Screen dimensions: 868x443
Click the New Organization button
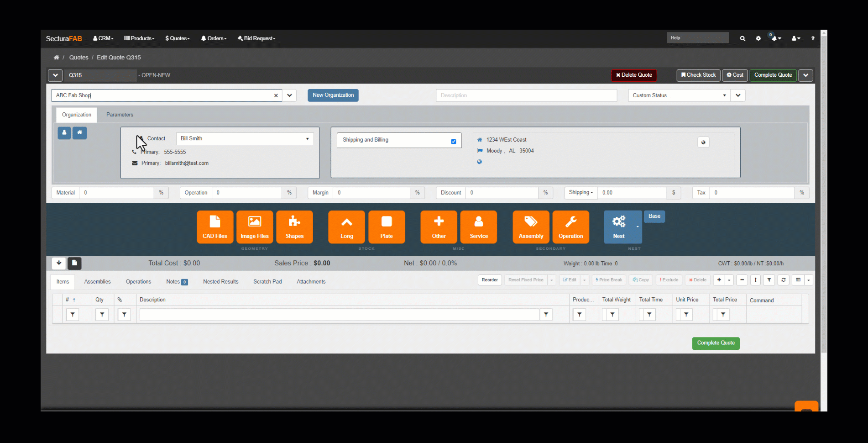(333, 95)
